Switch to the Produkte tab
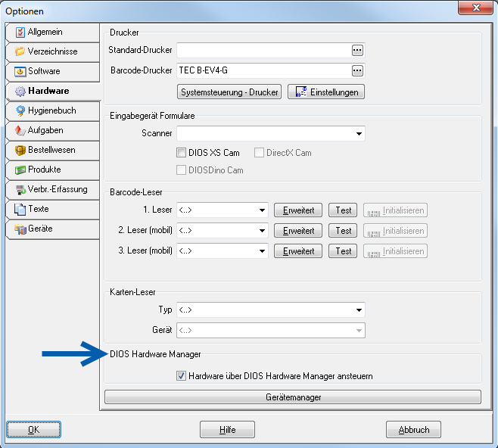The height and width of the screenshot is (448, 498). (53, 170)
